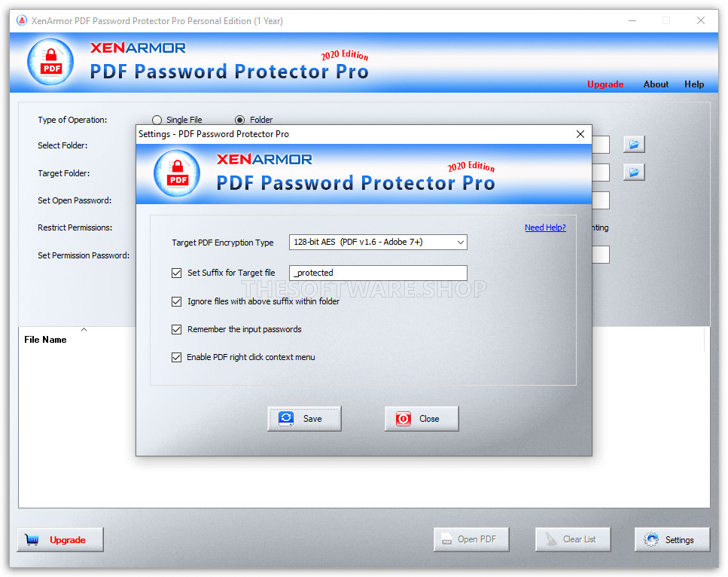Screen dimensions: 728x577
Task: Open the About menu
Action: [x=655, y=84]
